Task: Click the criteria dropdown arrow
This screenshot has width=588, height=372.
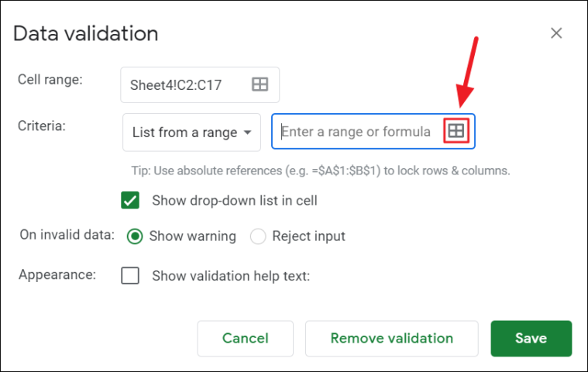Action: 247,133
